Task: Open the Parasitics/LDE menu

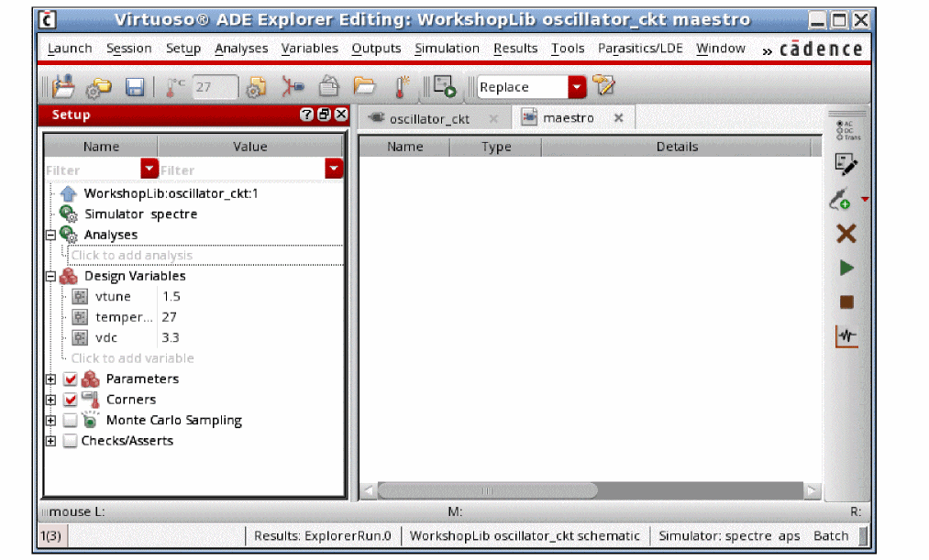Action: tap(640, 48)
